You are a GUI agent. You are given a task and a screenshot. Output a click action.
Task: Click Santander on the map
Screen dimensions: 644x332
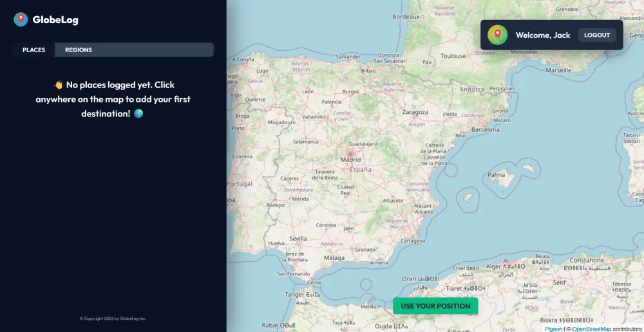(348, 56)
